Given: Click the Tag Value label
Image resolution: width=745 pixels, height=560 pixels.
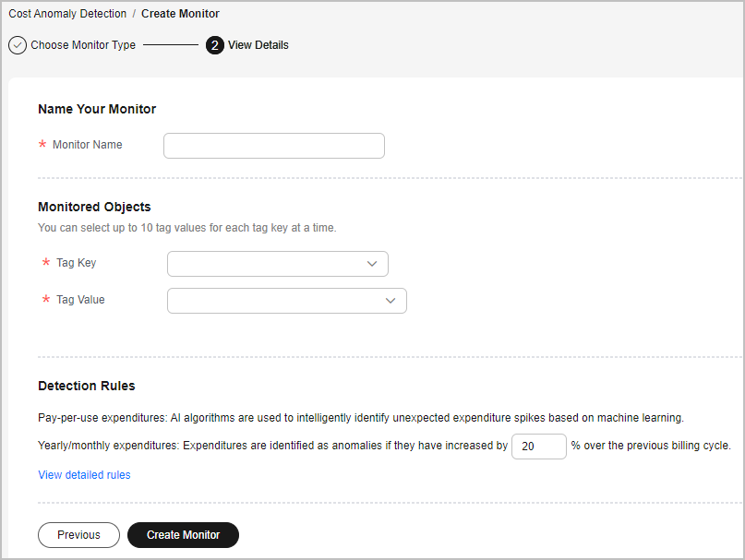Looking at the screenshot, I should [80, 300].
